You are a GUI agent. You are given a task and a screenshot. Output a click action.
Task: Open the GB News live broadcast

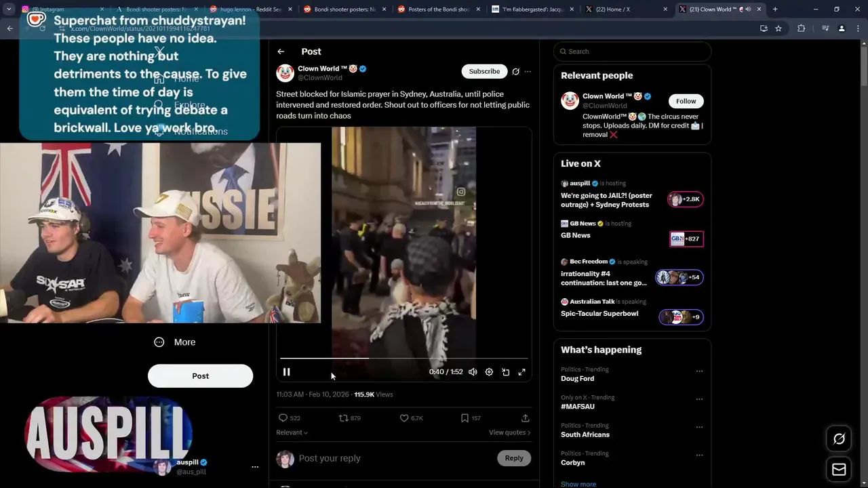point(576,235)
